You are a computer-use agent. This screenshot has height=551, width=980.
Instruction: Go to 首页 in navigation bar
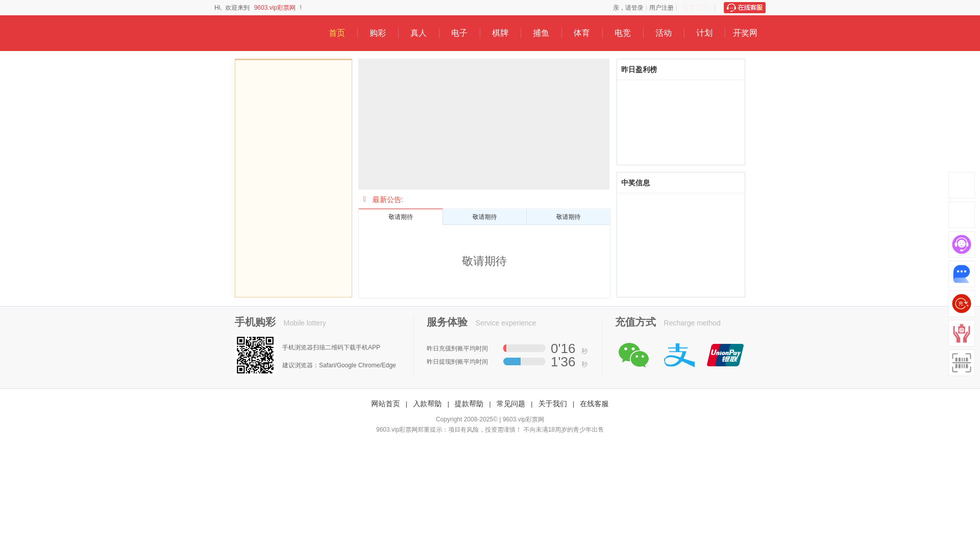click(337, 33)
